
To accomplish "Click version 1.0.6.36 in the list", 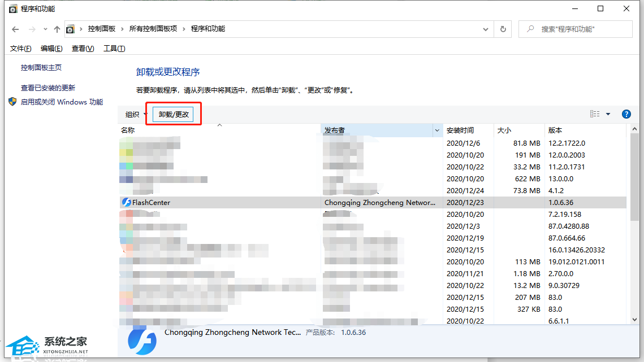I will click(561, 202).
